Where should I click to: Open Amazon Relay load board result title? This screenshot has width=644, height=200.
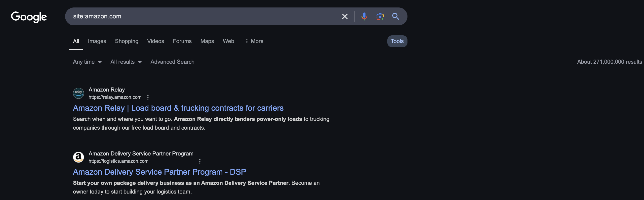(178, 108)
